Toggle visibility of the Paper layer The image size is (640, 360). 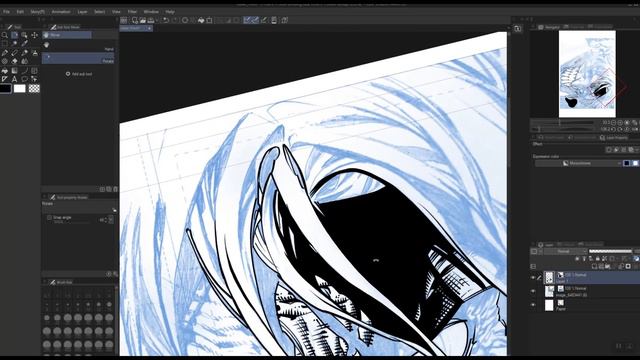coord(533,305)
